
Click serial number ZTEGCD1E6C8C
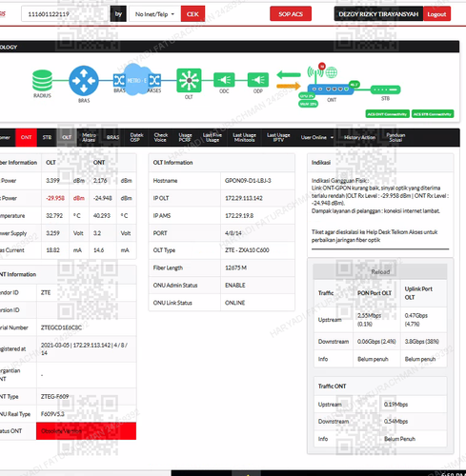(61, 327)
